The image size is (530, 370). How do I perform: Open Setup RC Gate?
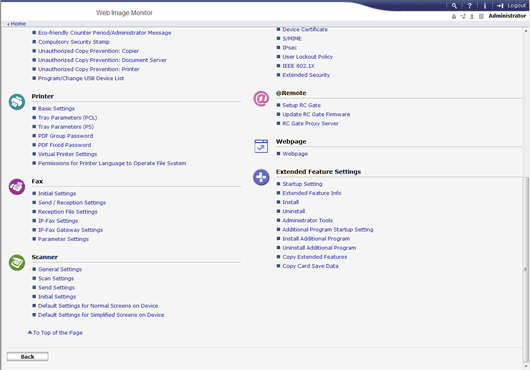[x=302, y=105]
